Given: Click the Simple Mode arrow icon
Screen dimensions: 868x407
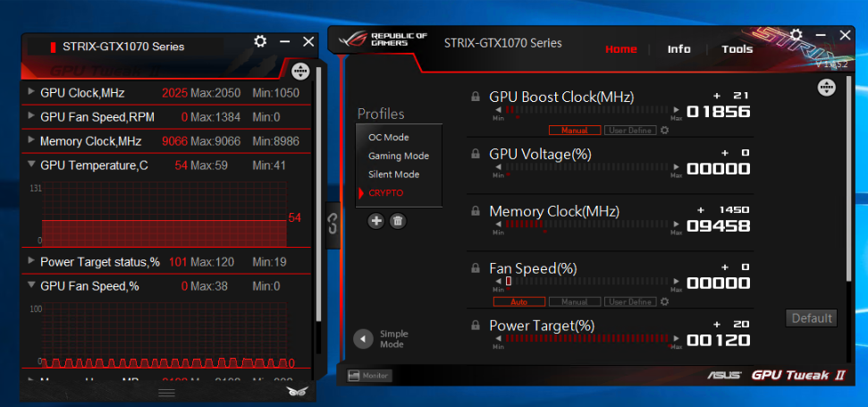Looking at the screenshot, I should (x=363, y=339).
